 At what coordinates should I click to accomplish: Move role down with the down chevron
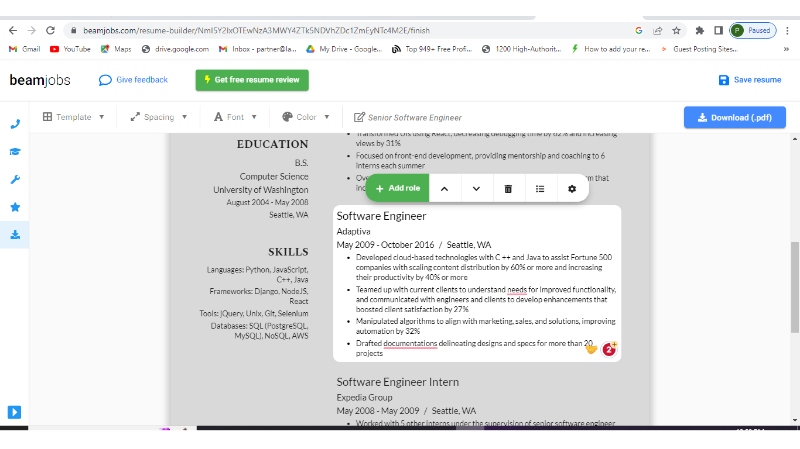(x=476, y=188)
